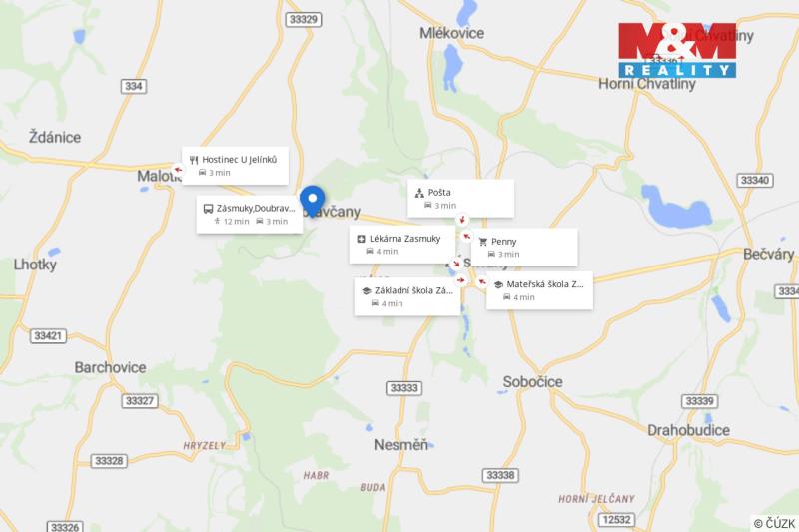Click the red arrow marker beside Hostinec card
This screenshot has width=799, height=532.
(x=178, y=170)
